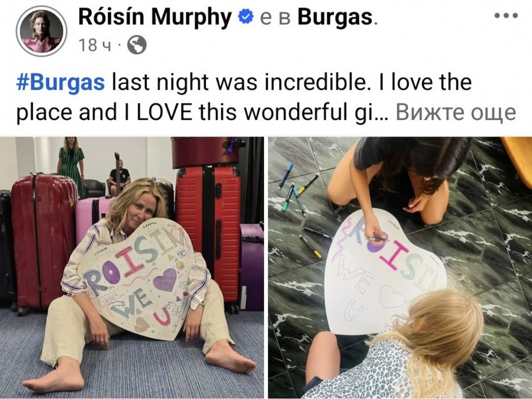Open Róisín Murphy's round profile avatar

point(41,31)
